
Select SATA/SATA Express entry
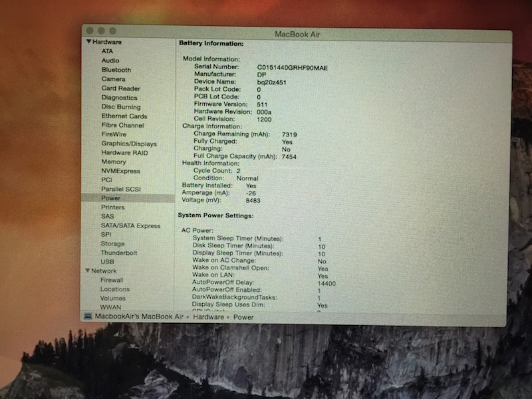coord(130,225)
